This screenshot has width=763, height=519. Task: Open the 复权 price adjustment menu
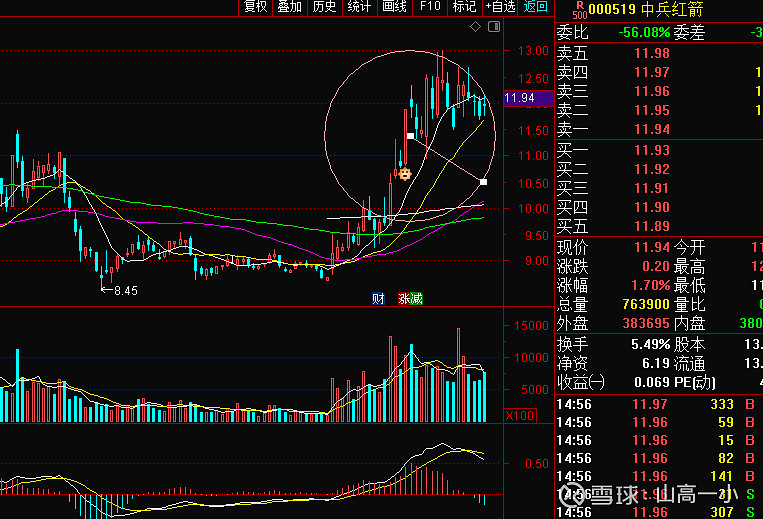tap(255, 7)
